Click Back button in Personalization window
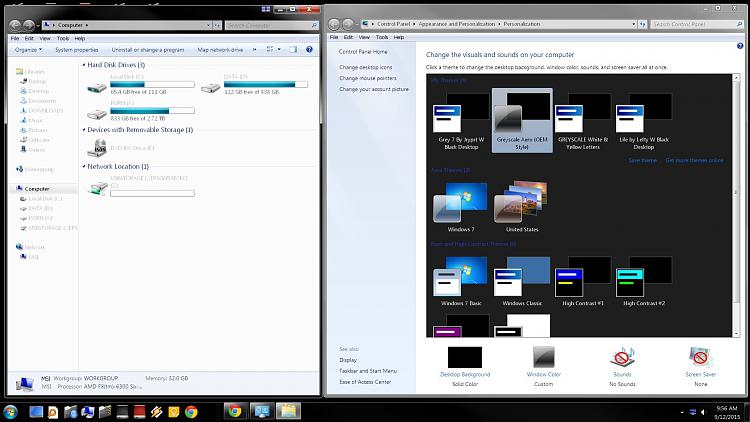 [x=334, y=24]
